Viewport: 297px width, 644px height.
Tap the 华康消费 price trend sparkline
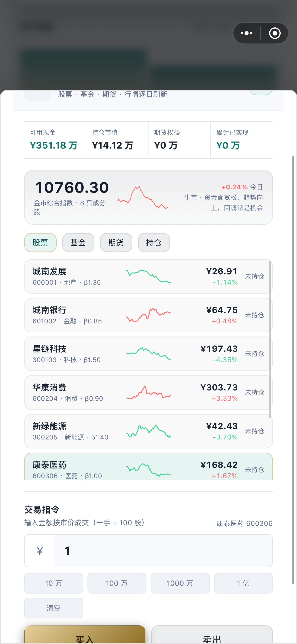coord(148,392)
